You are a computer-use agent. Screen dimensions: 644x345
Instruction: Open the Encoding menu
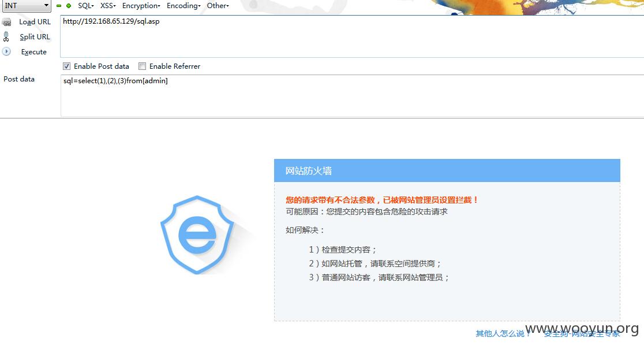[184, 6]
